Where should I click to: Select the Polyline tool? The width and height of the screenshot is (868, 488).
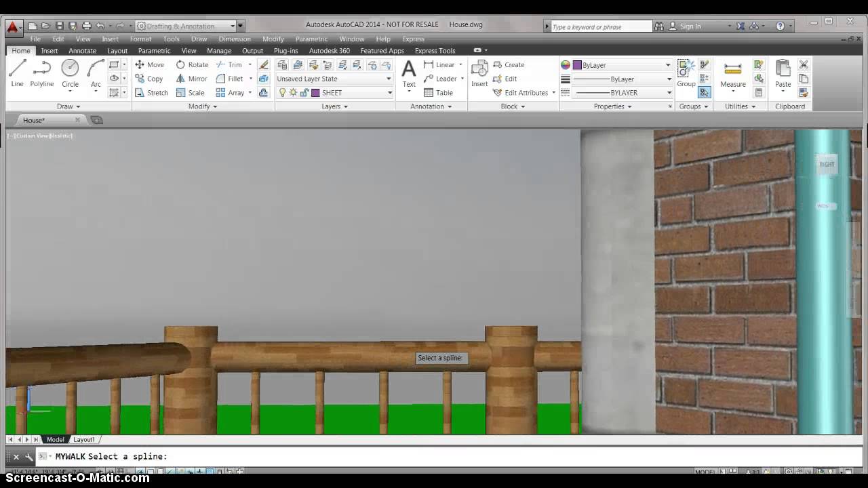(41, 73)
